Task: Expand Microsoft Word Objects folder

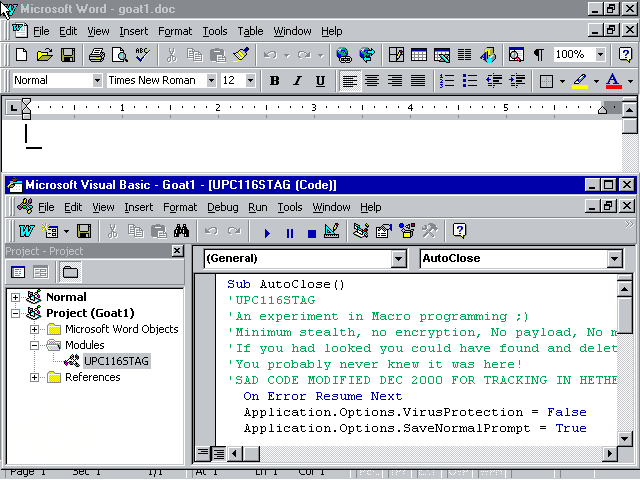Action: coord(35,329)
